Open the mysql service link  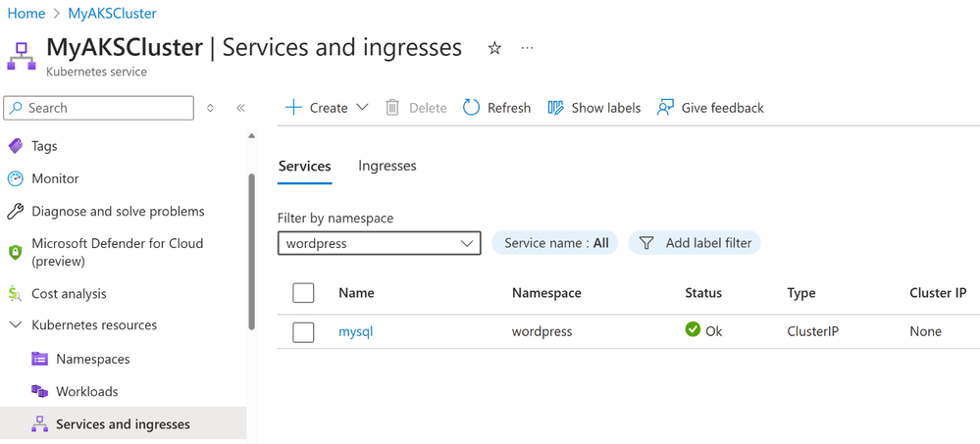[x=356, y=331]
